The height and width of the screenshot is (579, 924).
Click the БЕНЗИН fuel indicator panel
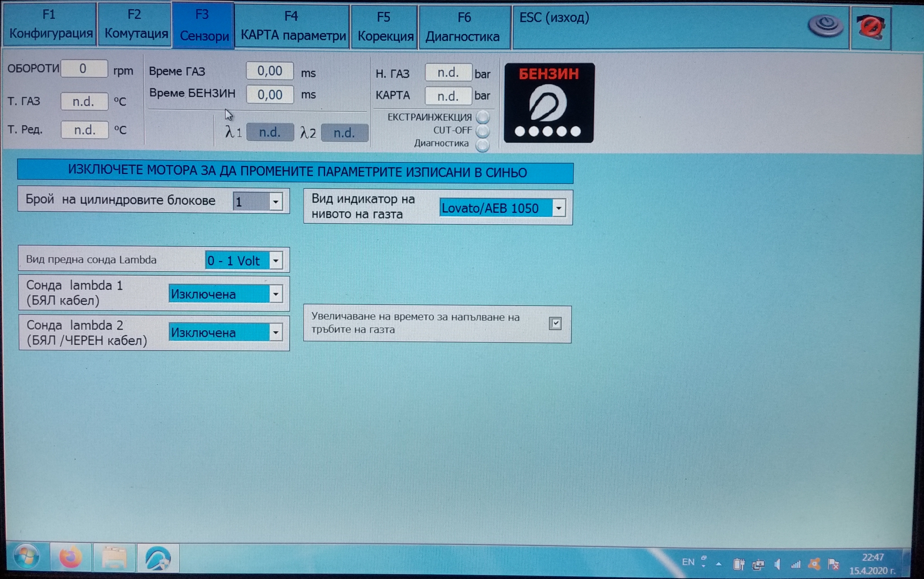(x=549, y=103)
